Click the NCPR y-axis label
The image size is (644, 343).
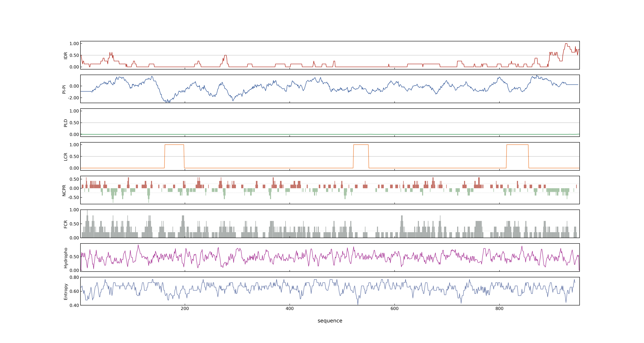[x=64, y=190]
